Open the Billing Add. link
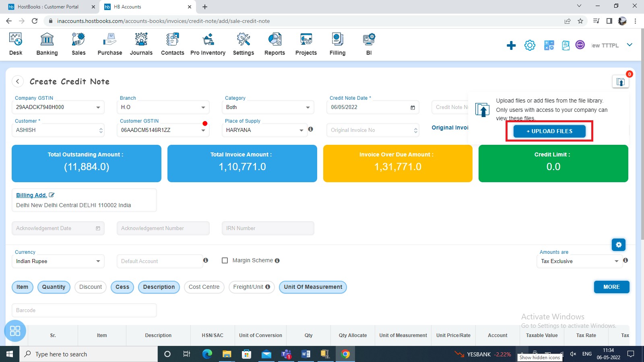 31,195
